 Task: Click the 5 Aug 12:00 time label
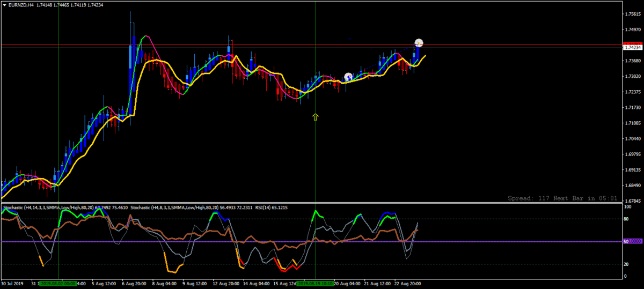[x=105, y=283]
